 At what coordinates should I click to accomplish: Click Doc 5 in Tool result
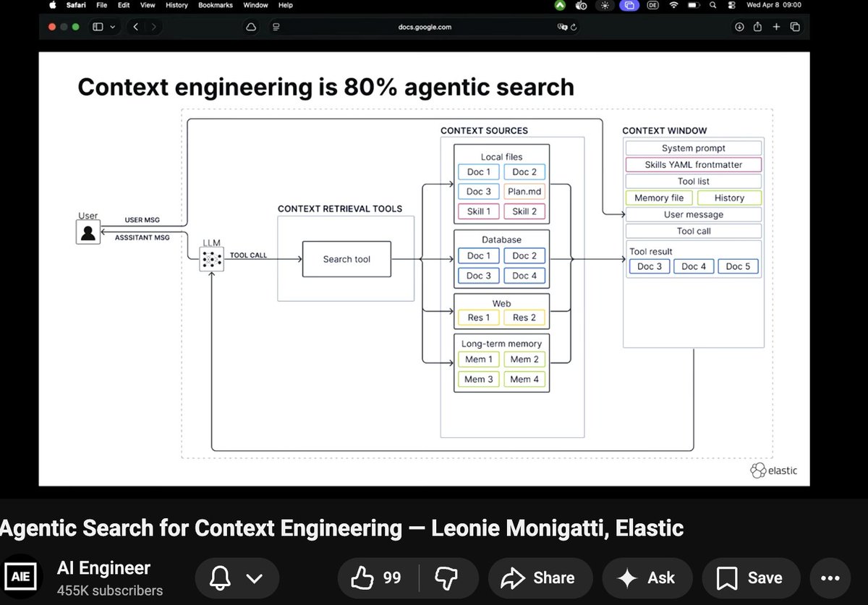point(738,266)
